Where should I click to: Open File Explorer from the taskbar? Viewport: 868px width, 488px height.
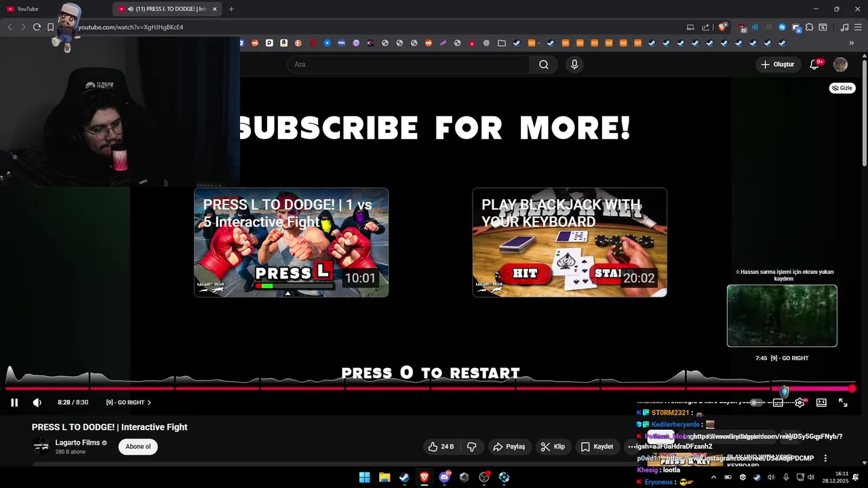[384, 477]
